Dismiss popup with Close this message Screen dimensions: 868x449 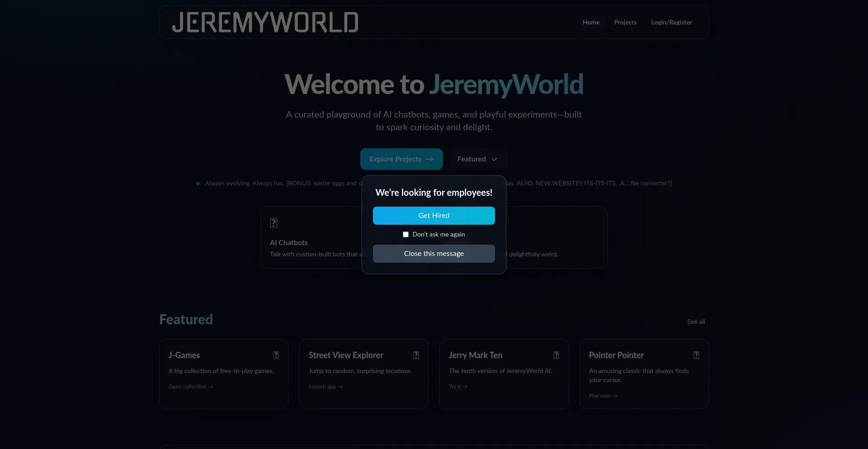(x=434, y=254)
